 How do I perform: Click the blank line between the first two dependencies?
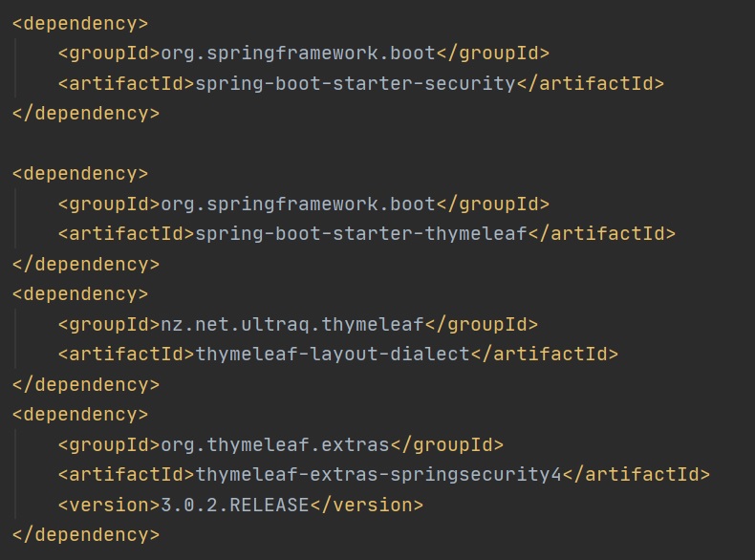point(287,143)
